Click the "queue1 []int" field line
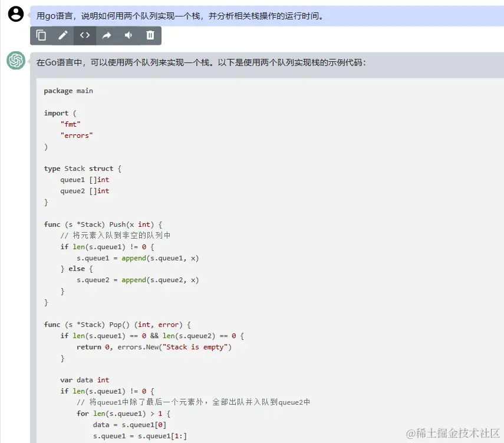Screen dimensions: 504x443 85,180
